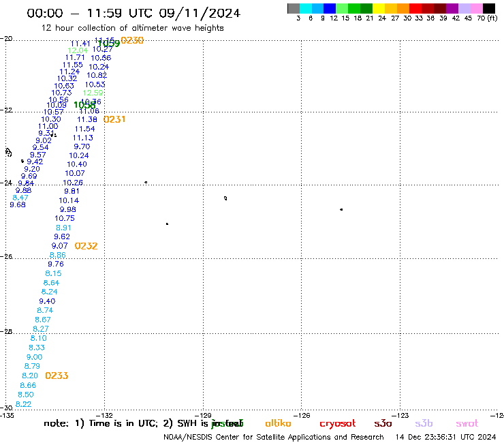Select the s3b satellite legend label
Viewport: 504px width, 443px height.
tap(424, 423)
